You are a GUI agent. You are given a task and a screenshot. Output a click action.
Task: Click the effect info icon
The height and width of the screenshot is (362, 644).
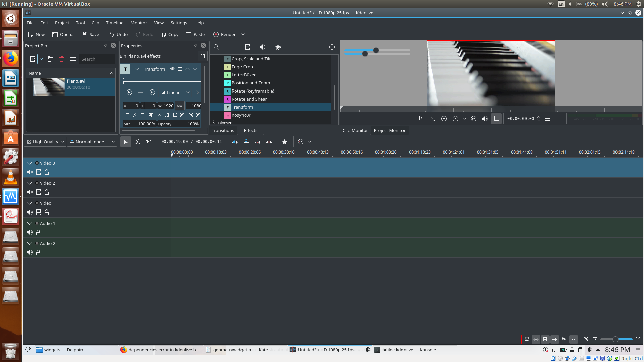coord(332,47)
